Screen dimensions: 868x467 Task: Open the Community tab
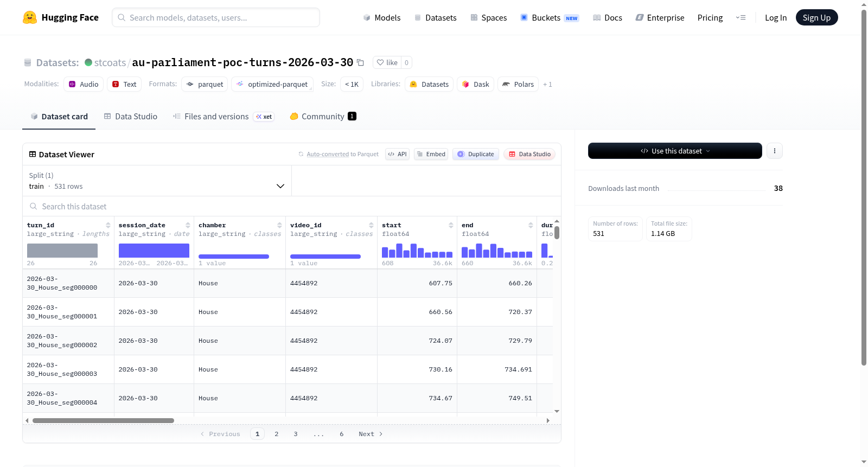(323, 116)
